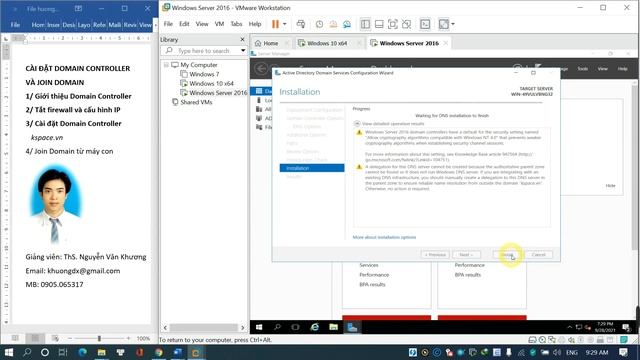The width and height of the screenshot is (640, 360).
Task: Click the Server Manager back arrow
Action: pyautogui.click(x=261, y=68)
